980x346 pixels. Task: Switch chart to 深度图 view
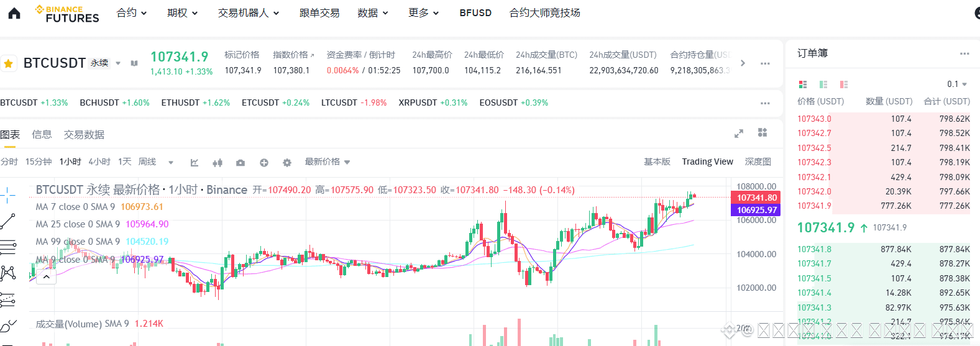pos(758,162)
